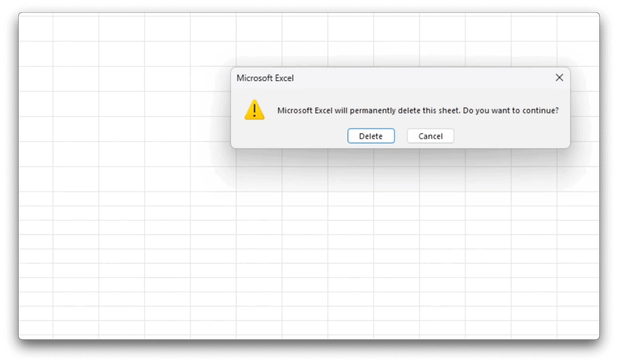Select the third cell in the sheet's top row
This screenshot has width=618, height=364.
point(122,27)
